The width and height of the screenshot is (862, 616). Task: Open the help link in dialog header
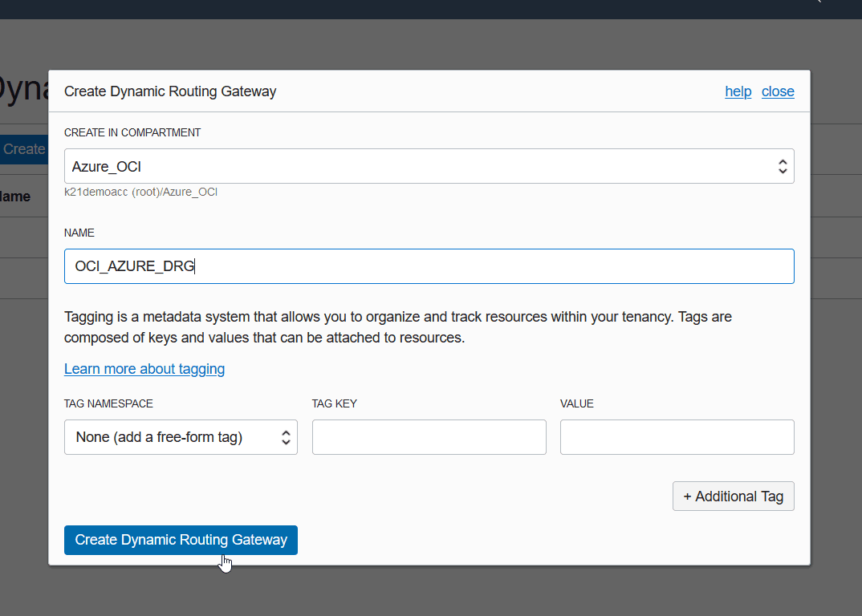pyautogui.click(x=738, y=91)
